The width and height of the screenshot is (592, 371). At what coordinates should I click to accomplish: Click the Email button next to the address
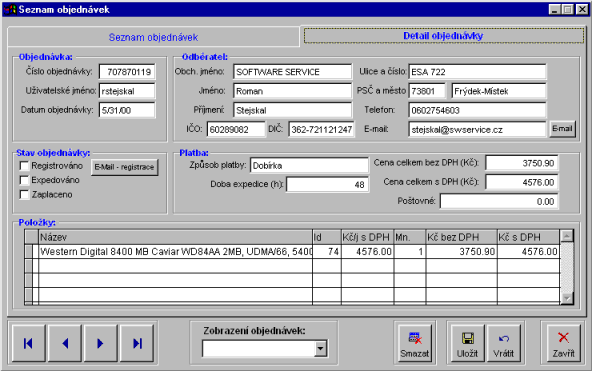[562, 129]
